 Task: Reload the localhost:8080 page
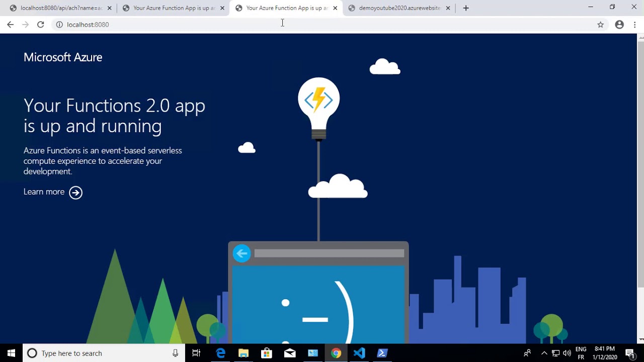tap(40, 25)
